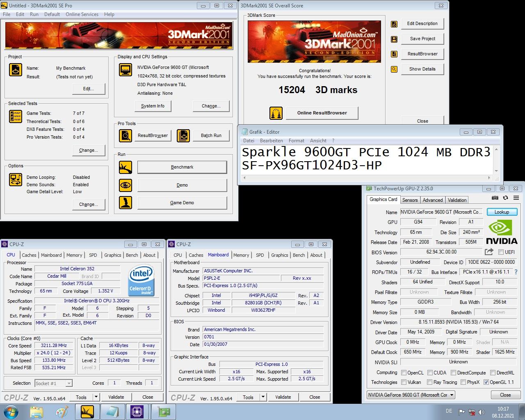Image resolution: width=525 pixels, height=420 pixels.
Task: Open Tools dropdown arrow in Mainboard CPU-Z window
Action: point(263,397)
